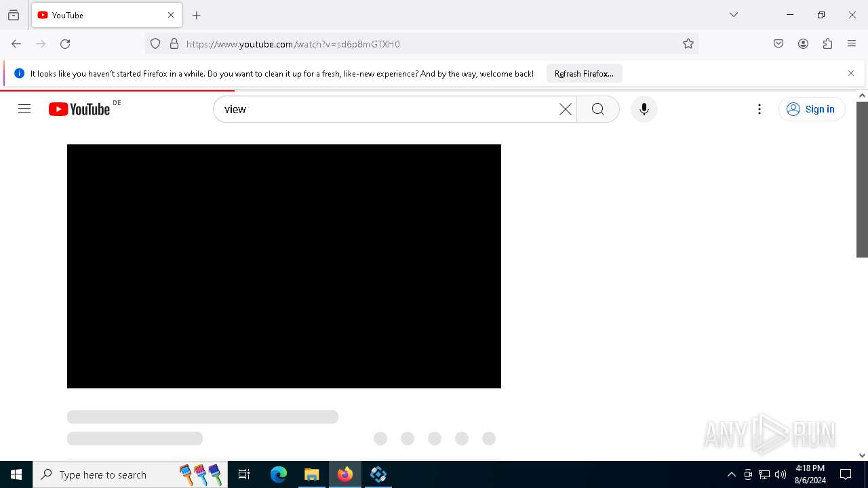Open the YouTube guide hamburger menu
Image resolution: width=868 pixels, height=488 pixels.
[x=24, y=109]
